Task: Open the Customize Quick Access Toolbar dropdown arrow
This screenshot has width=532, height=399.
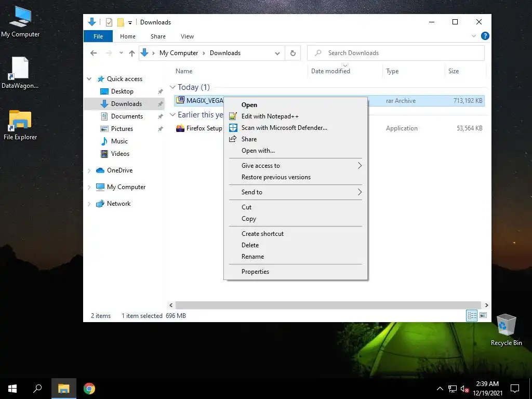Action: coord(130,23)
